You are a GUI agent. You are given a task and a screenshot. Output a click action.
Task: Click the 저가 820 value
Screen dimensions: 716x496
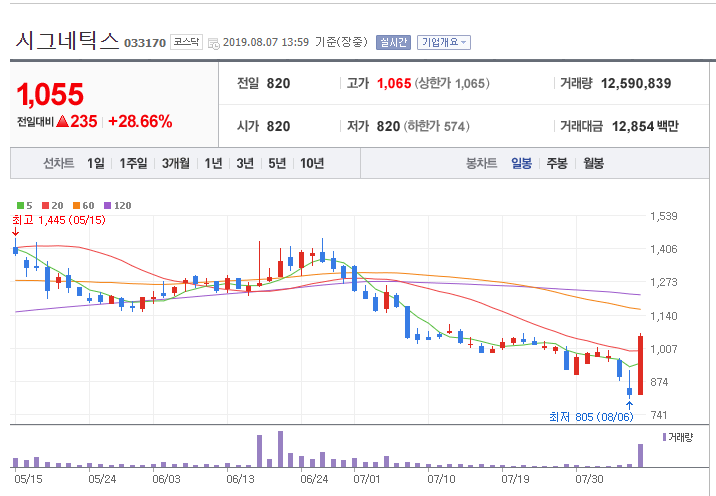point(389,126)
